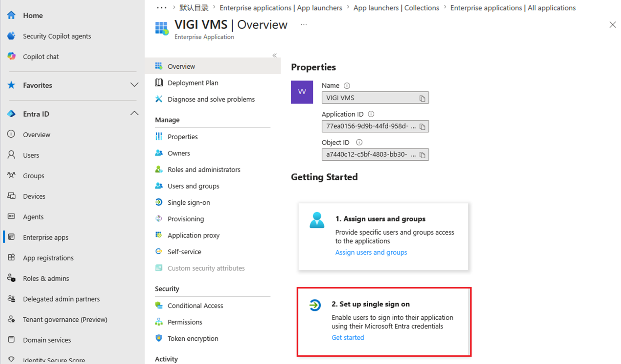
Task: Select Overview in the application menu
Action: pyautogui.click(x=213, y=66)
